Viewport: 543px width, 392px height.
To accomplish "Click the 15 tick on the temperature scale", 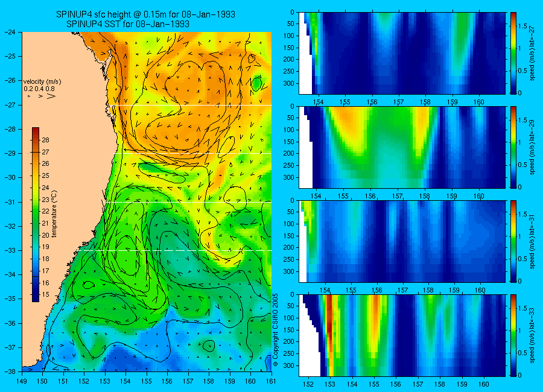I will click(x=46, y=294).
